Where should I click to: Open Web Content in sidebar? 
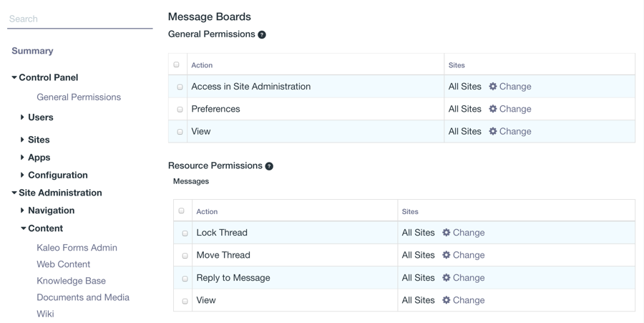coord(63,264)
